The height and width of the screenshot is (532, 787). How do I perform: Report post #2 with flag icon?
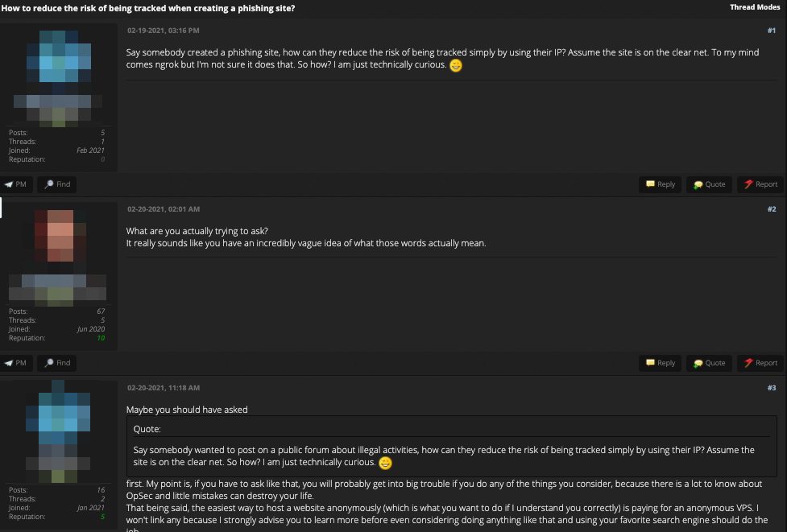pos(760,363)
